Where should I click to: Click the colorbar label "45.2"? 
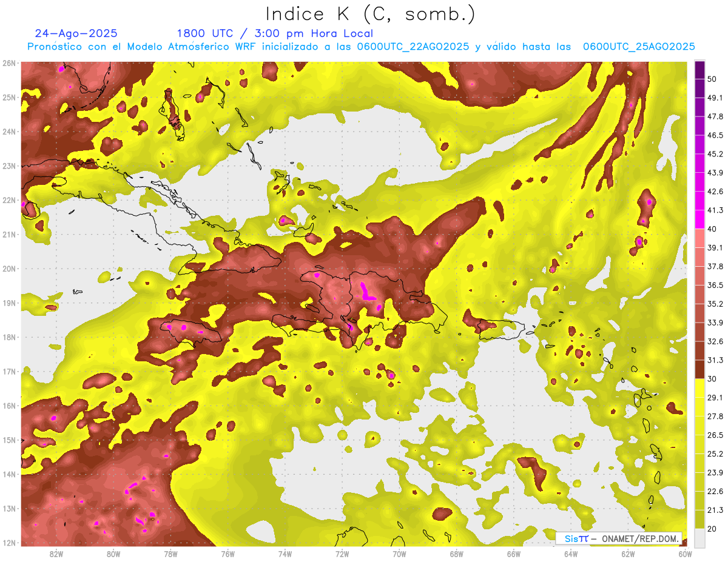(715, 154)
